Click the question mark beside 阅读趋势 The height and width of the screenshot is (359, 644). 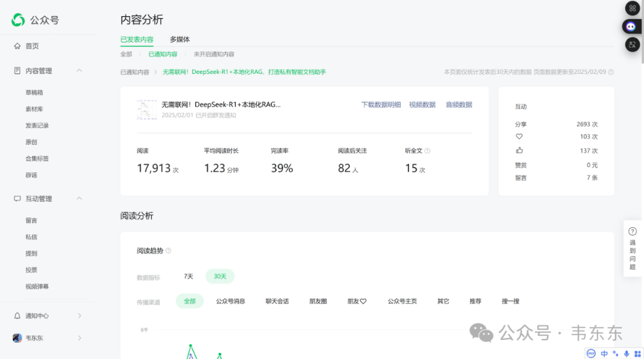168,250
